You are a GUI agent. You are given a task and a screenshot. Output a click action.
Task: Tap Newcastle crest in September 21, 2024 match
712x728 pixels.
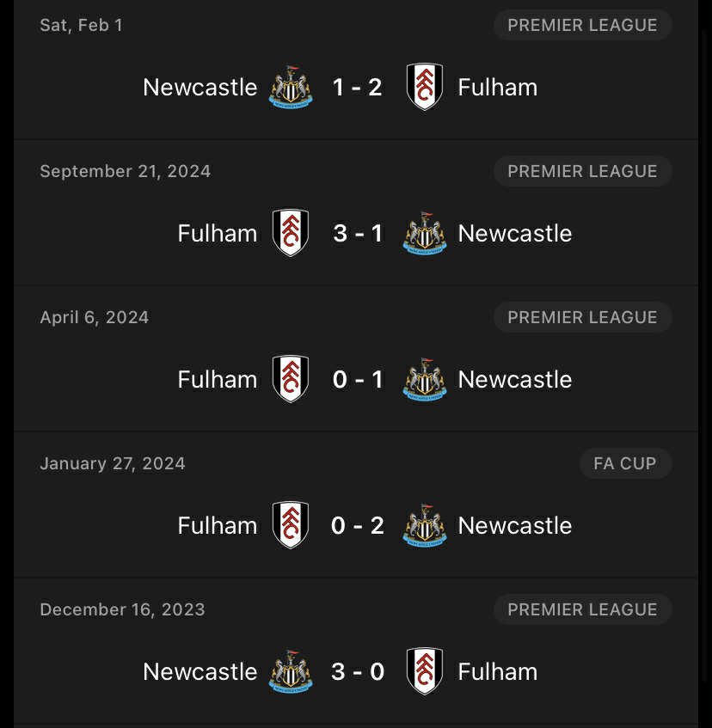425,233
